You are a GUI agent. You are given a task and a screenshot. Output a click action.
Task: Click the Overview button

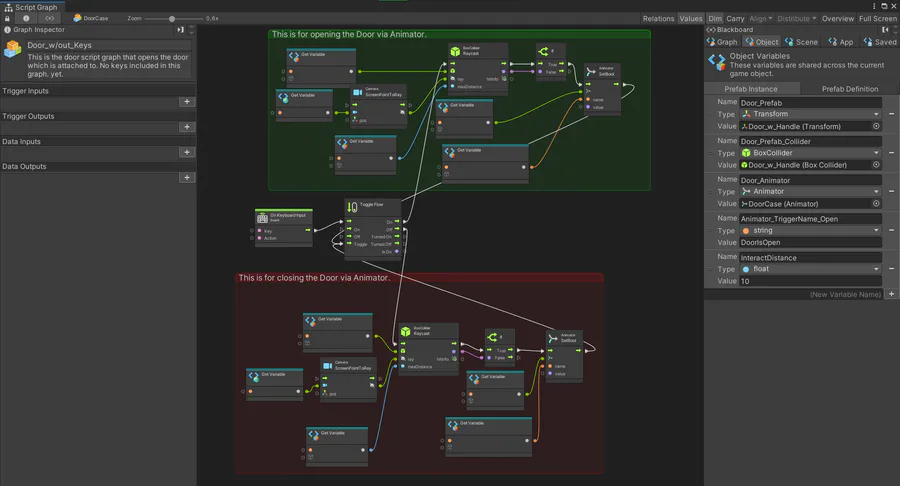[x=837, y=18]
